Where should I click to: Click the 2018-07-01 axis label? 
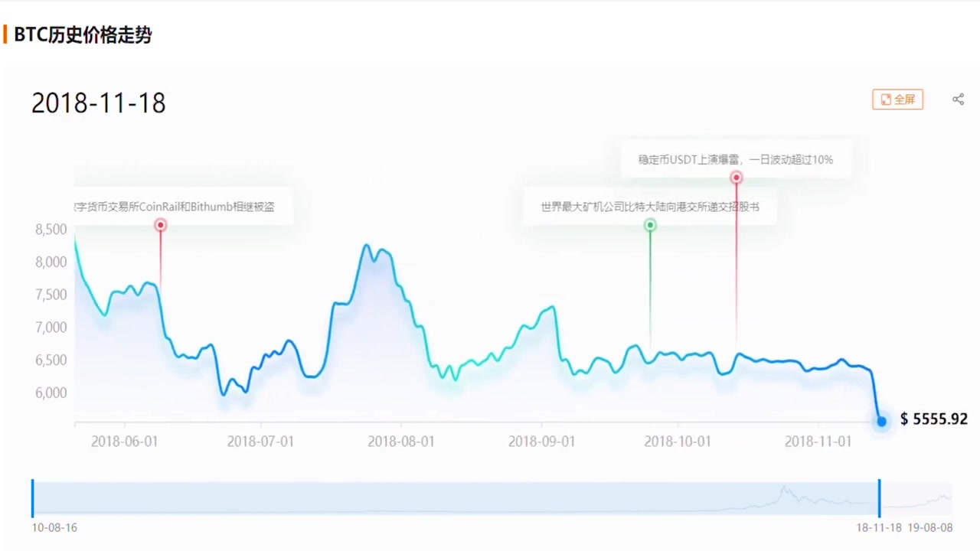click(x=260, y=442)
